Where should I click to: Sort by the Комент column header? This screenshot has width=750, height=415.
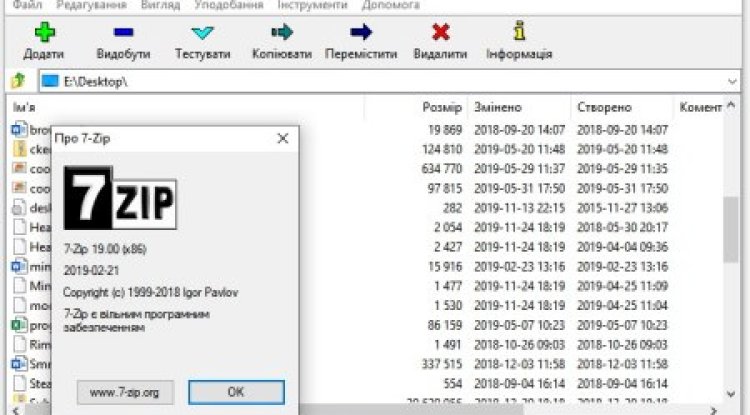(x=700, y=107)
